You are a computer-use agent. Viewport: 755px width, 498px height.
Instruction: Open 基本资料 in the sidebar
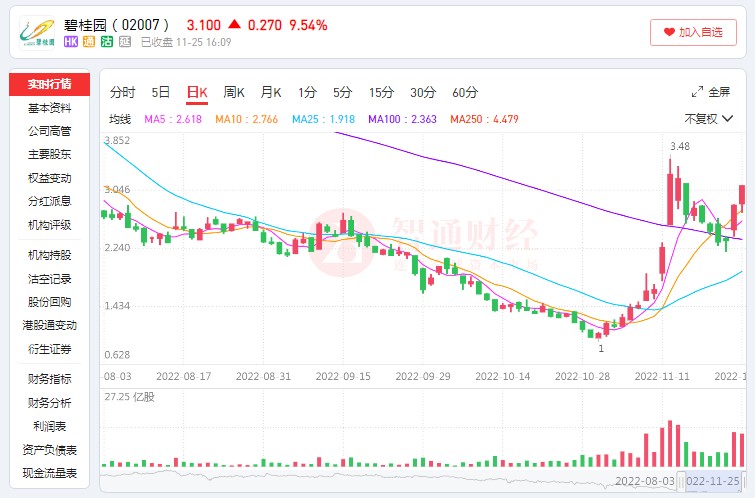coord(49,108)
